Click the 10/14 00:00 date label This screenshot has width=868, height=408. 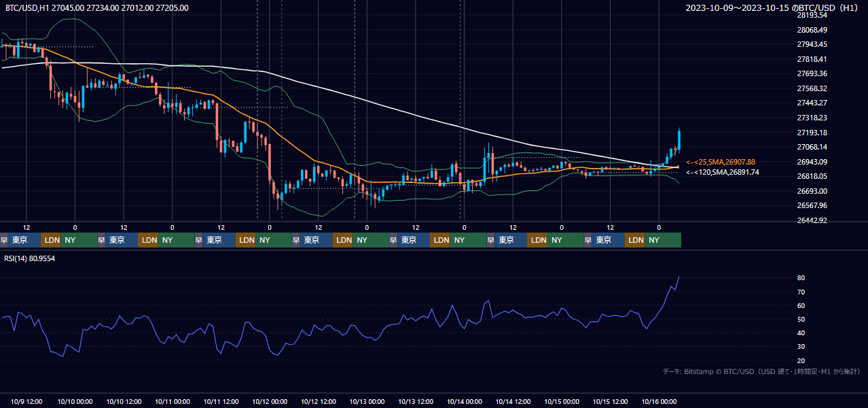click(464, 401)
